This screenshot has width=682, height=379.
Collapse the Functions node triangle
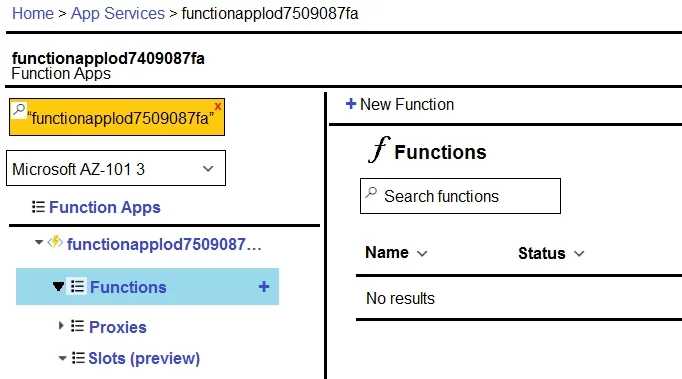click(58, 287)
